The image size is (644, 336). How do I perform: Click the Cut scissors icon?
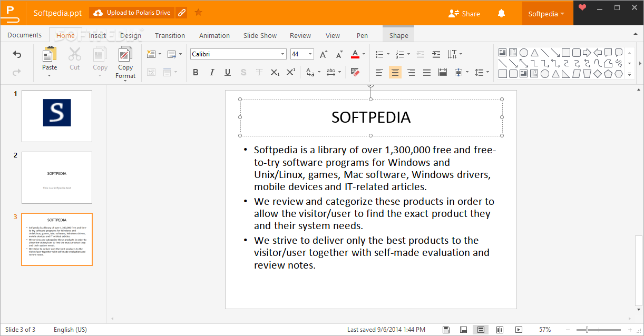pyautogui.click(x=75, y=54)
